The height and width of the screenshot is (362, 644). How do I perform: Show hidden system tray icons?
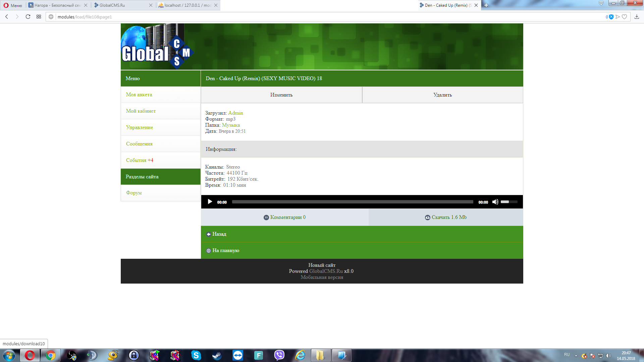(576, 356)
